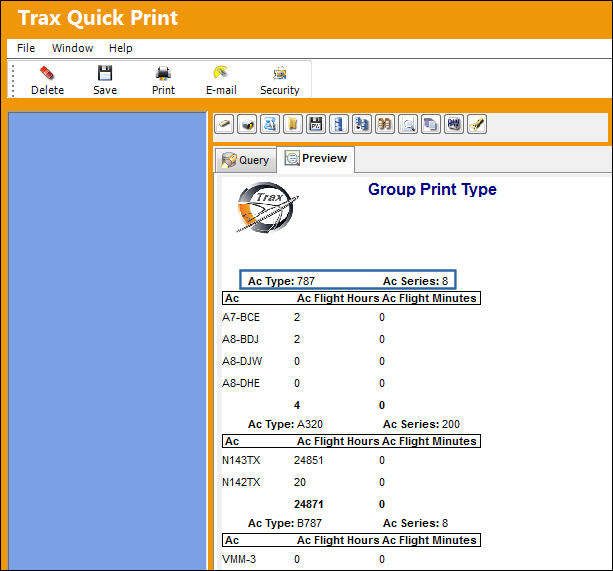The image size is (613, 571).
Task: Click the printer Print icon
Action: pos(163,73)
